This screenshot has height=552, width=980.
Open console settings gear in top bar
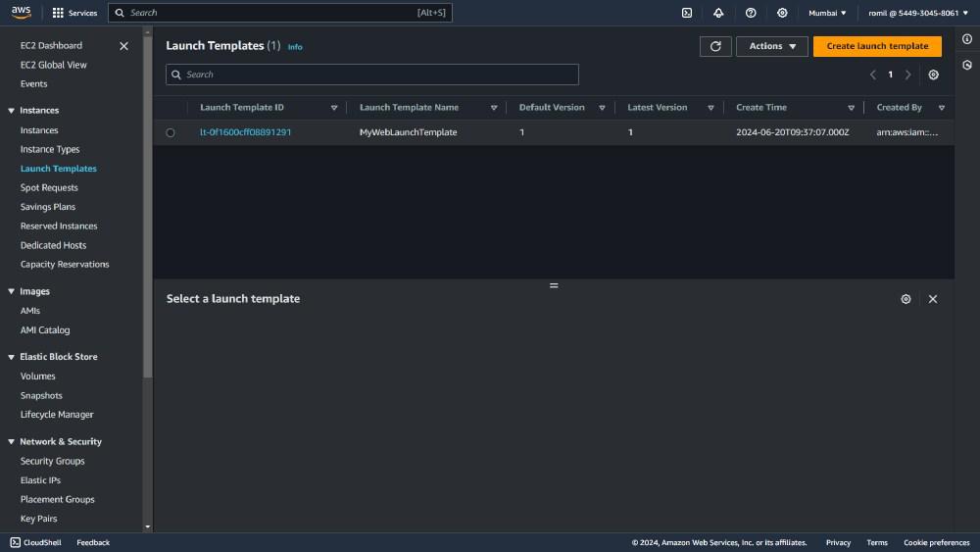(782, 13)
